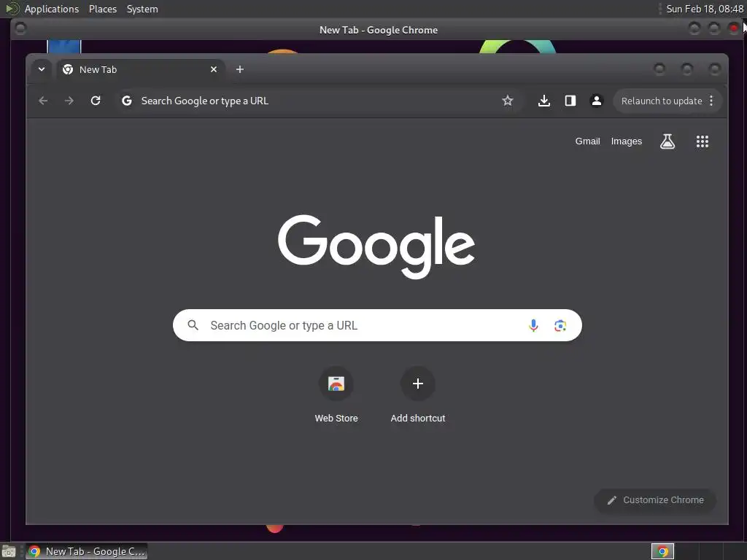
Task: Click the Google search box on page
Action: (377, 325)
